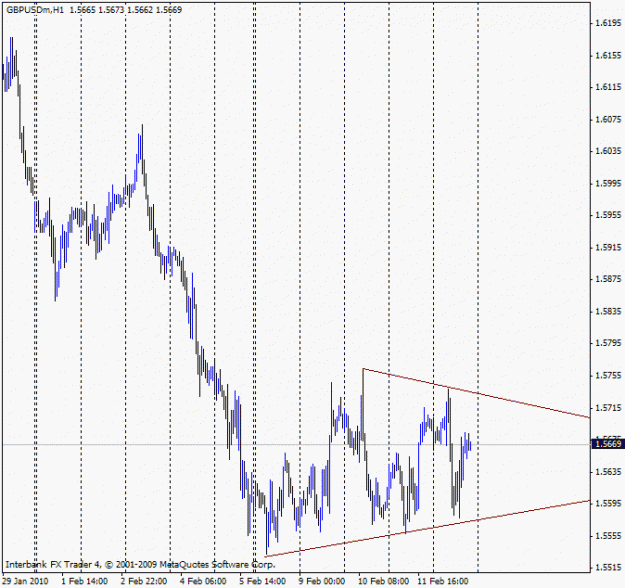Click OHLC values 1.5665 1.5673 1.5662 1.5669
This screenshot has width=625, height=588.
click(126, 10)
